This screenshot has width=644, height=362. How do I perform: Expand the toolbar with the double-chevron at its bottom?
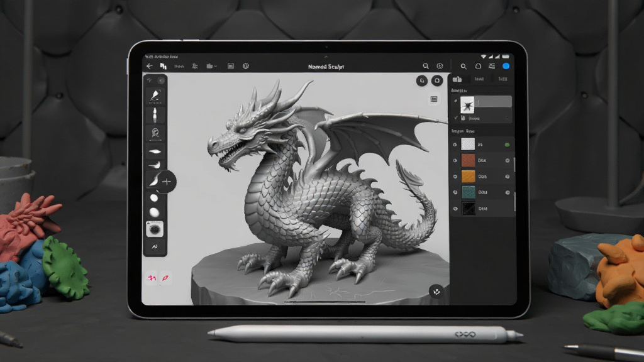[x=155, y=246]
